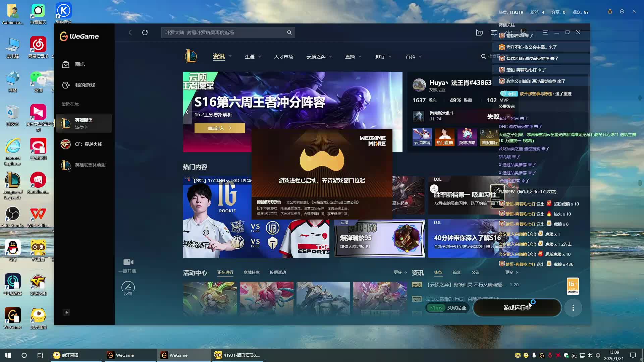
Task: Click the 点击进入 banner button
Action: pyautogui.click(x=219, y=128)
